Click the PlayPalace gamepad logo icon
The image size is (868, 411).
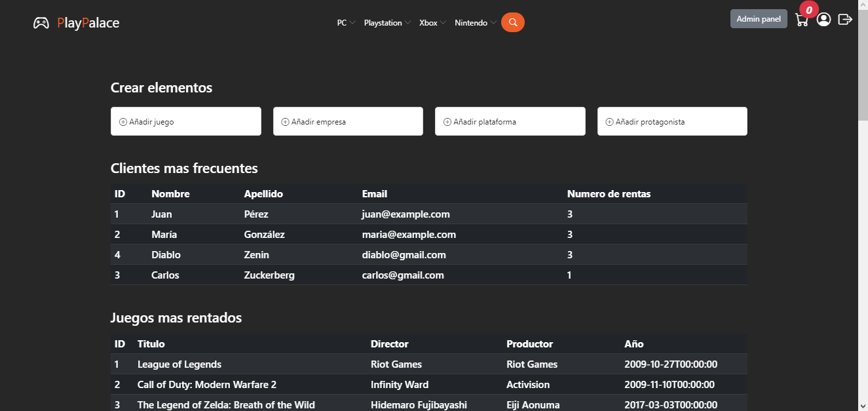41,23
